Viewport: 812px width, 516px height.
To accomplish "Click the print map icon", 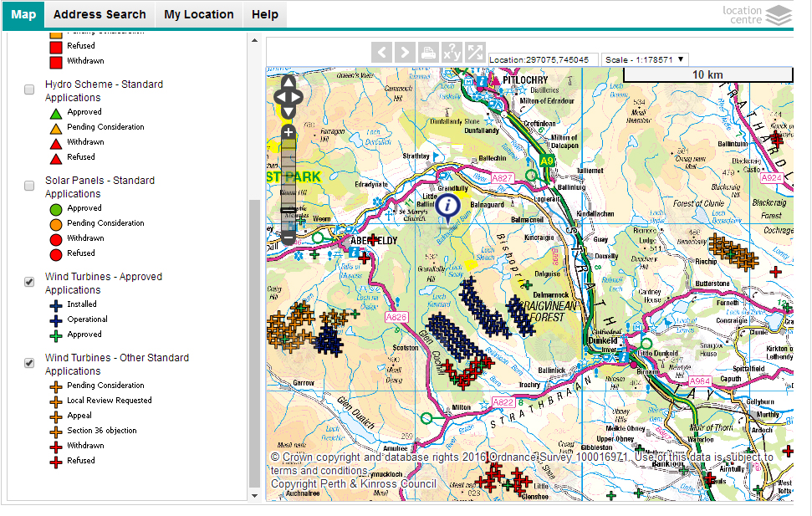I will pyautogui.click(x=429, y=53).
